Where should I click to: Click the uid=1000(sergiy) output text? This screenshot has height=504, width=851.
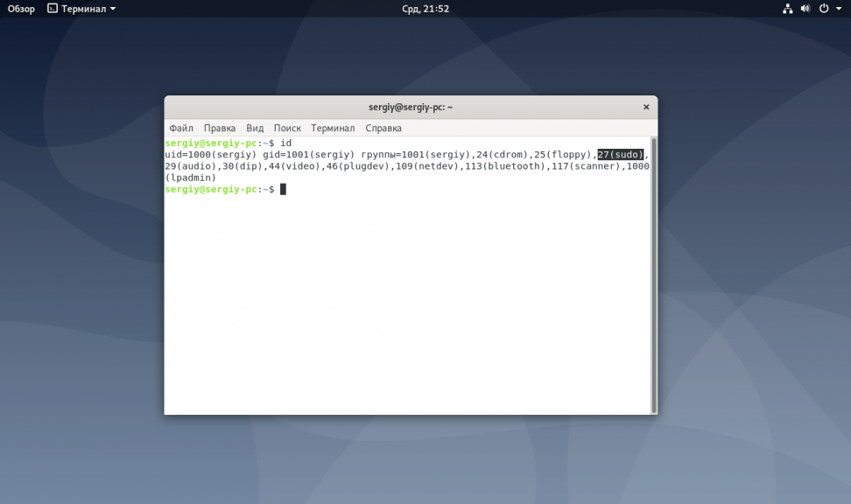click(210, 155)
